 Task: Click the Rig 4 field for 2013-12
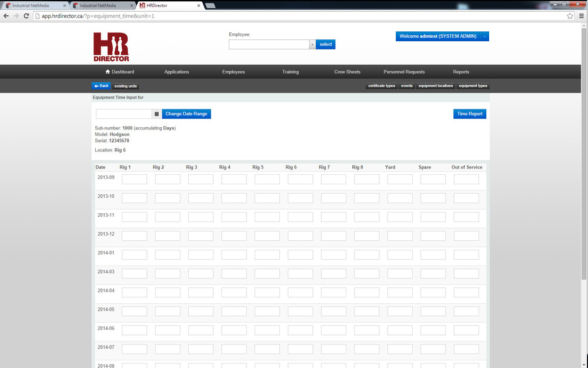[234, 236]
